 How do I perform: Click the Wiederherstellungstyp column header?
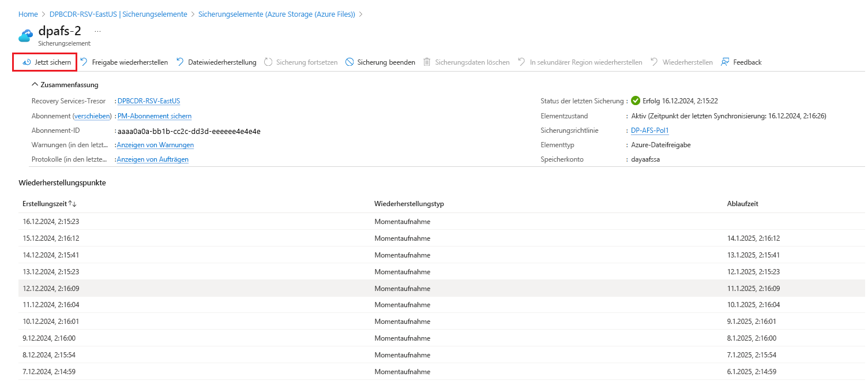point(409,204)
